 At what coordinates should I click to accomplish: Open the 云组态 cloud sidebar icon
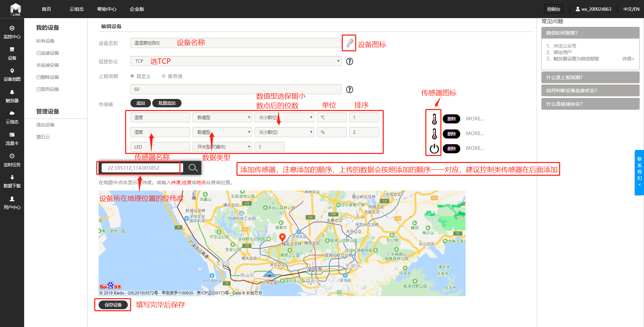pyautogui.click(x=12, y=113)
